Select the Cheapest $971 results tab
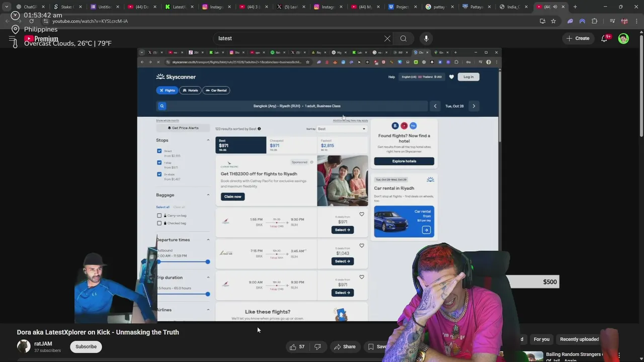Viewport: 644px width, 362px height. pyautogui.click(x=292, y=145)
